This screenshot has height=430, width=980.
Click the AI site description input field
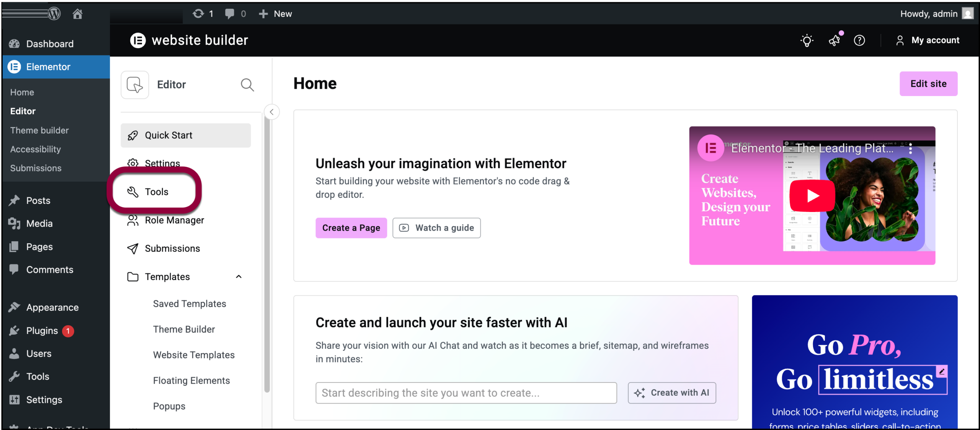[465, 393]
